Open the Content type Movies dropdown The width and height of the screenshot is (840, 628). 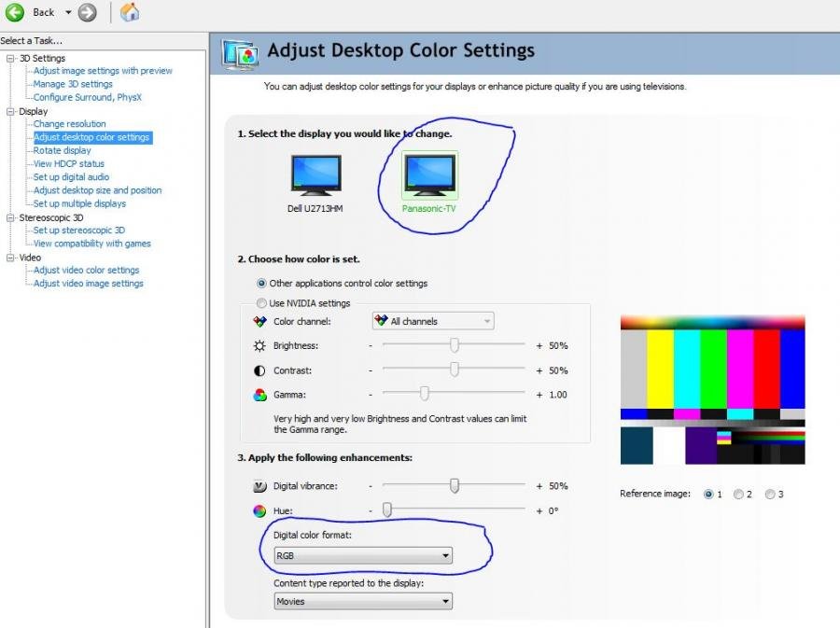363,601
